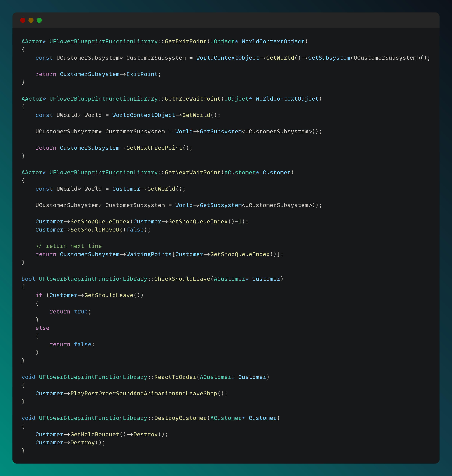Click the 'else' keyword
452x476 pixels.
(x=42, y=328)
